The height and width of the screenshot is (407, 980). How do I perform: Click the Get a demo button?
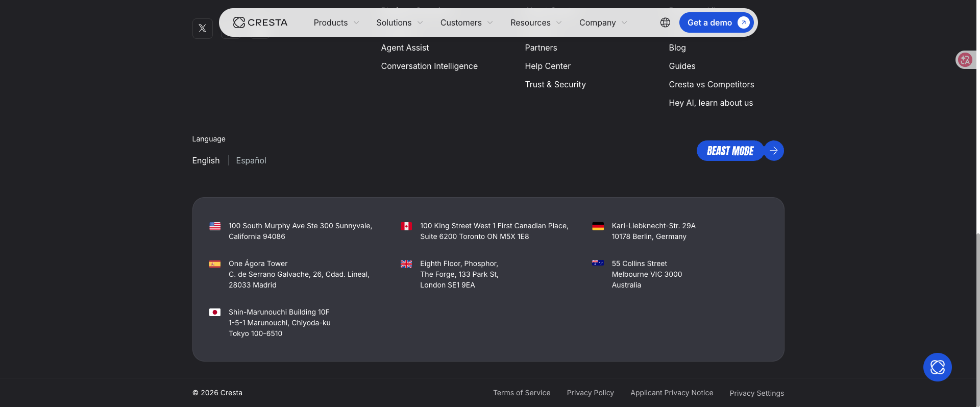[x=717, y=22]
